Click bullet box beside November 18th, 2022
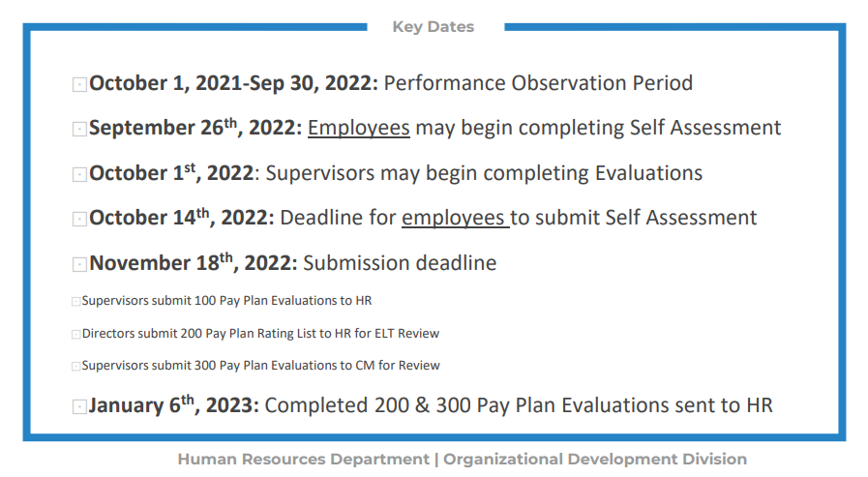 point(79,264)
